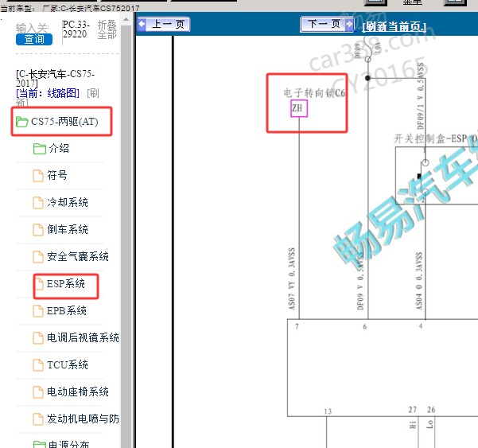Open the 电调后视镜系统 document

pos(76,337)
